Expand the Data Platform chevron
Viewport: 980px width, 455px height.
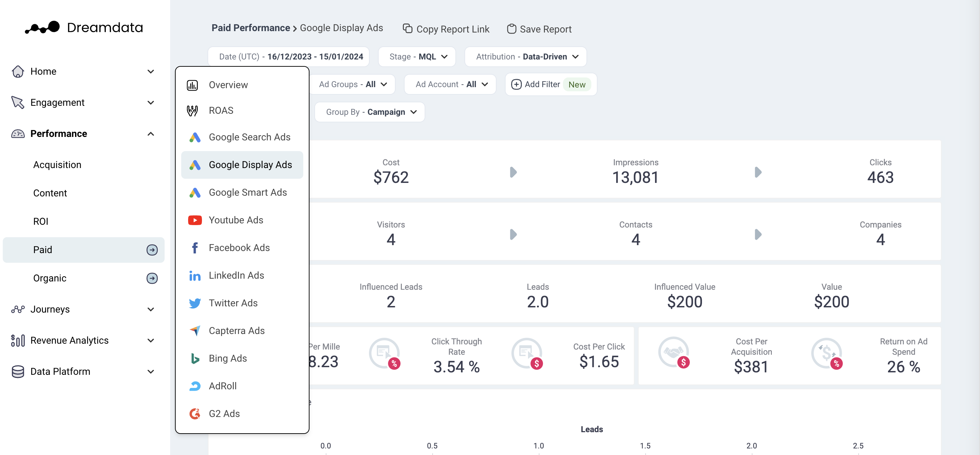pos(151,372)
